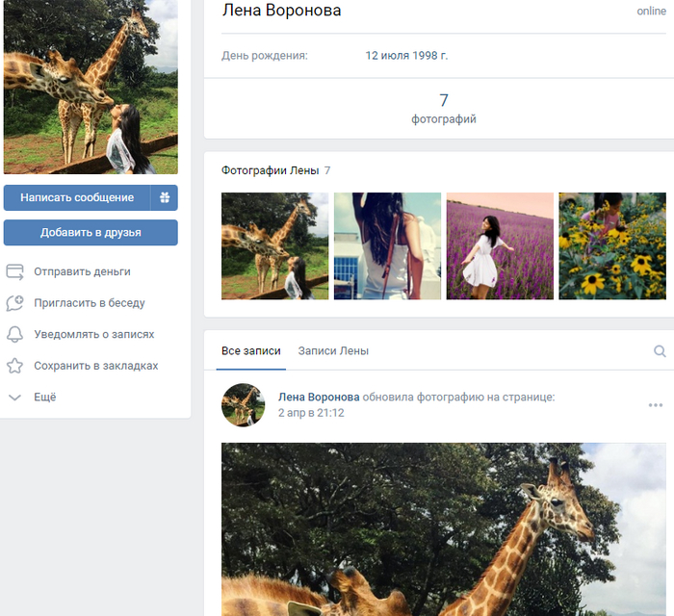Click the bookmark star icon

pos(14,367)
